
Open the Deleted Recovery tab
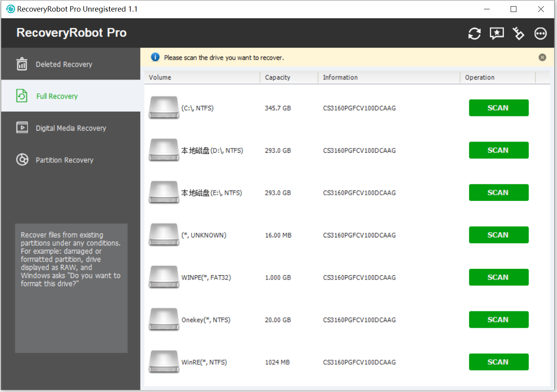coord(71,64)
